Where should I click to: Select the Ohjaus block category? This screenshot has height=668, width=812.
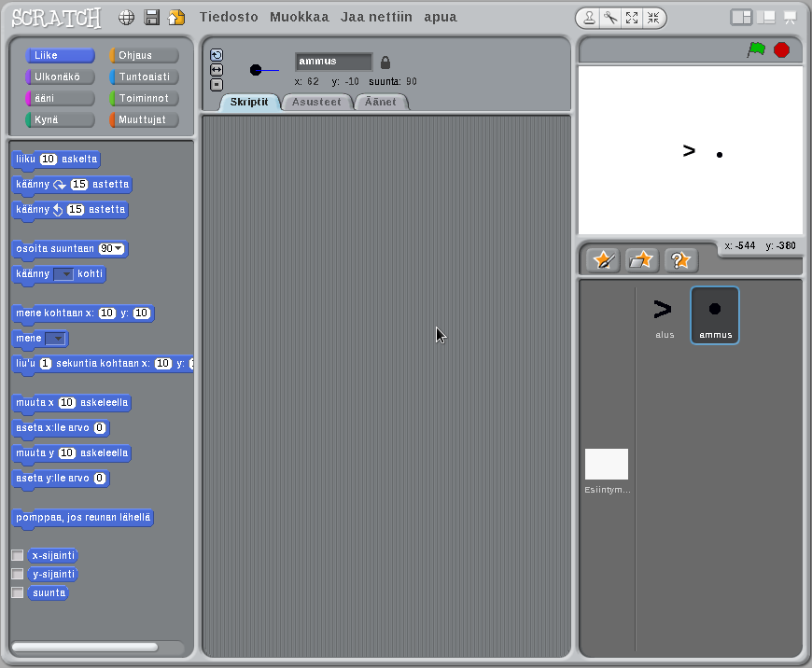(144, 56)
